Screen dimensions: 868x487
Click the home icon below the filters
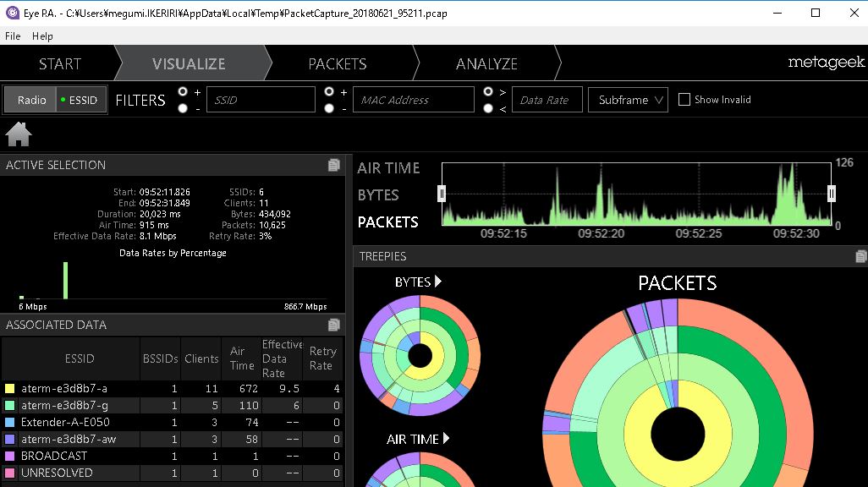(19, 134)
